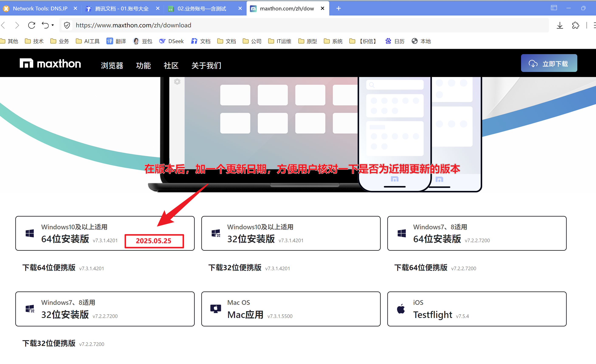Switch to the Network Tools: DNS,IP tab
This screenshot has height=364, width=596.
point(40,8)
